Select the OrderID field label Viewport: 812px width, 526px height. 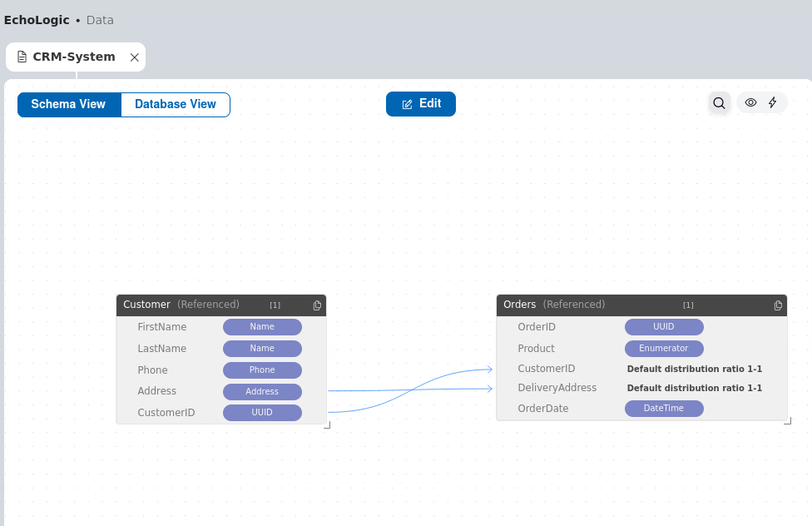[x=537, y=327]
